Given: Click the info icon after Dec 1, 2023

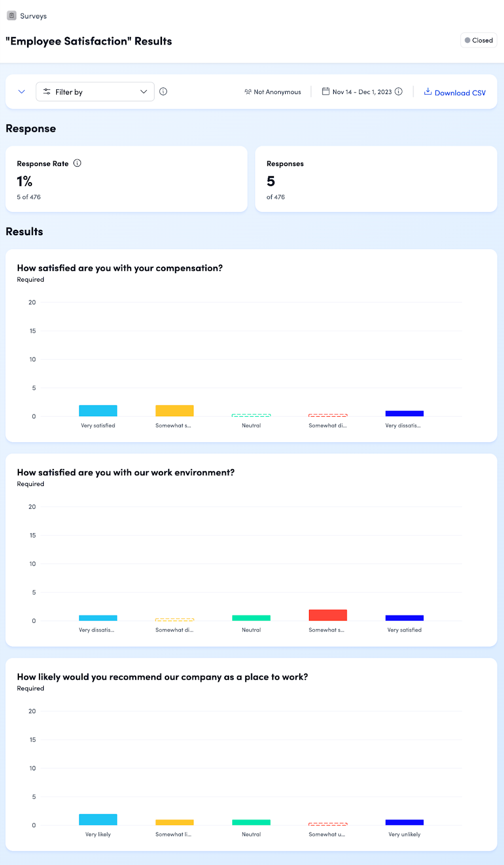Looking at the screenshot, I should pyautogui.click(x=399, y=91).
